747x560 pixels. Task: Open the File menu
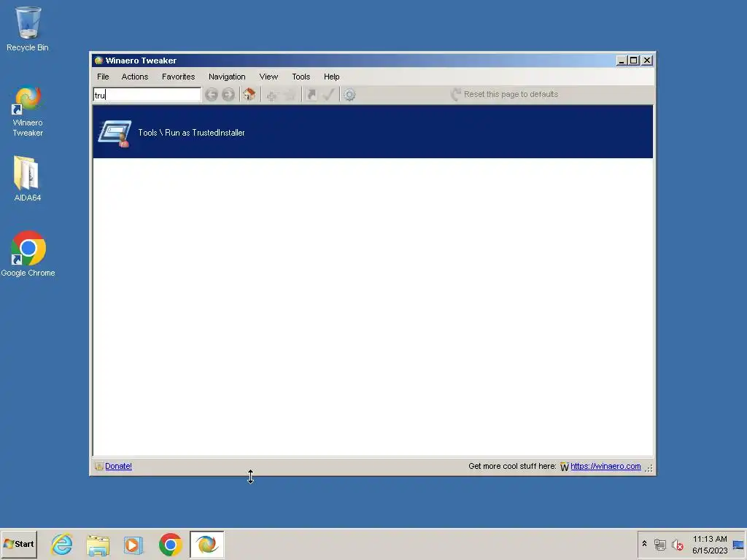coord(103,77)
